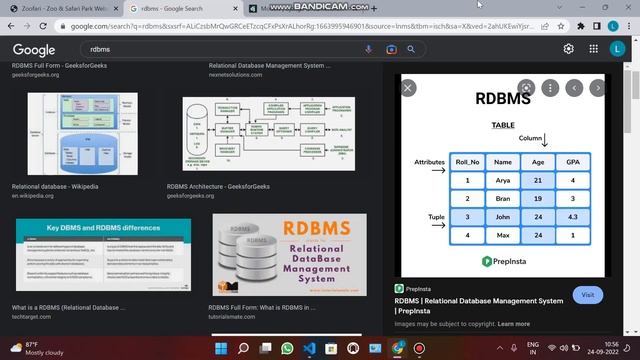Open volume control in system tray
The height and width of the screenshot is (360, 640).
(x=564, y=348)
